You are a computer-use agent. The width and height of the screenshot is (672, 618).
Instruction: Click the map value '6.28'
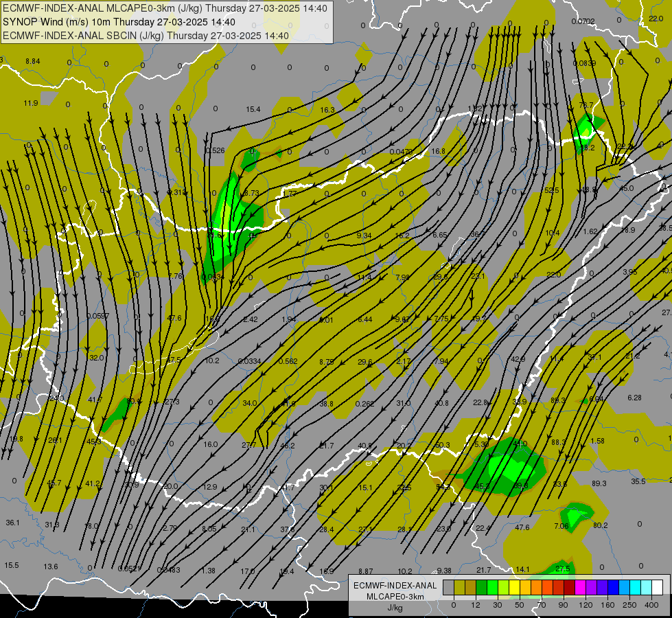click(634, 398)
